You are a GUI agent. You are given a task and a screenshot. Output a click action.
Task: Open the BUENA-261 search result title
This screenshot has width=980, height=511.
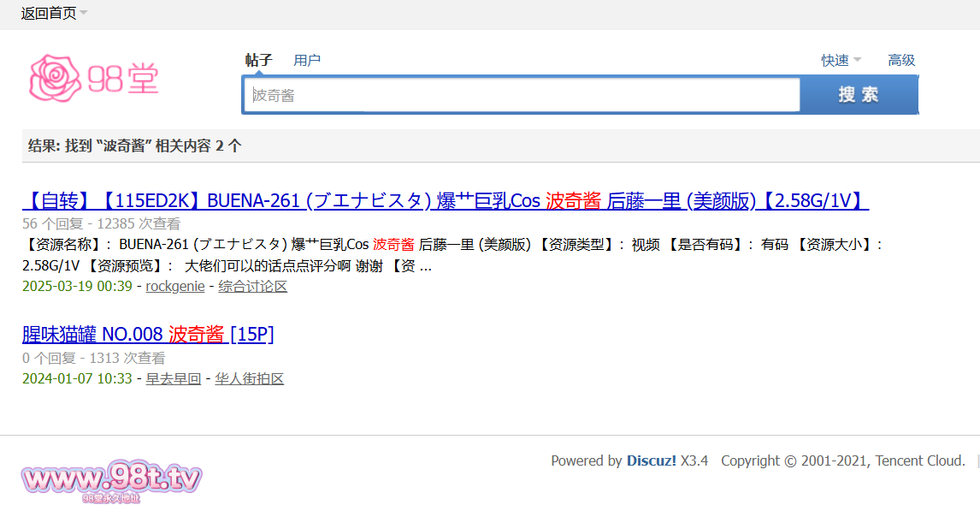point(445,201)
